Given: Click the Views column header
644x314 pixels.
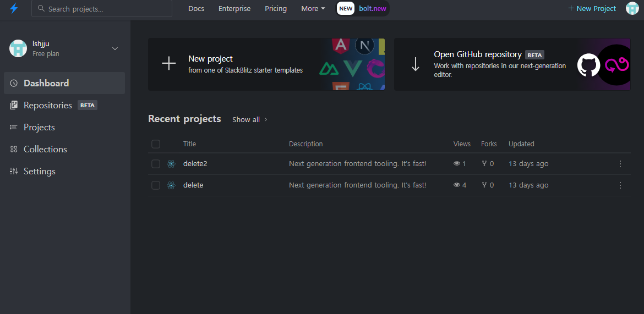Looking at the screenshot, I should pos(462,144).
